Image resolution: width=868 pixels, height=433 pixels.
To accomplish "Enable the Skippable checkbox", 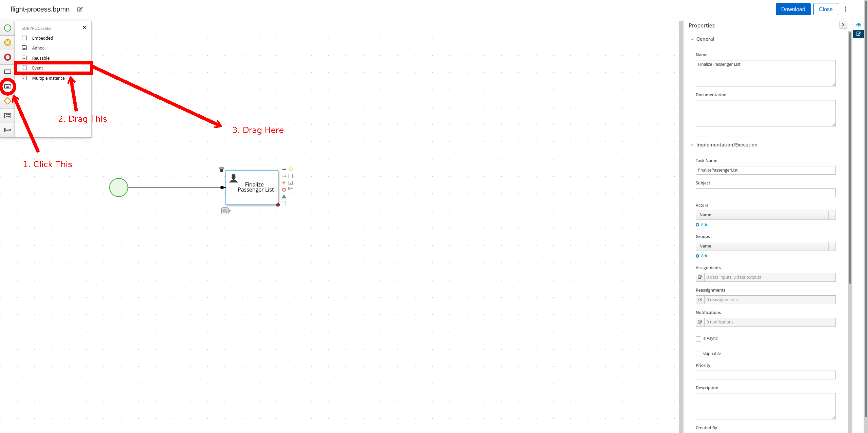I will [698, 353].
